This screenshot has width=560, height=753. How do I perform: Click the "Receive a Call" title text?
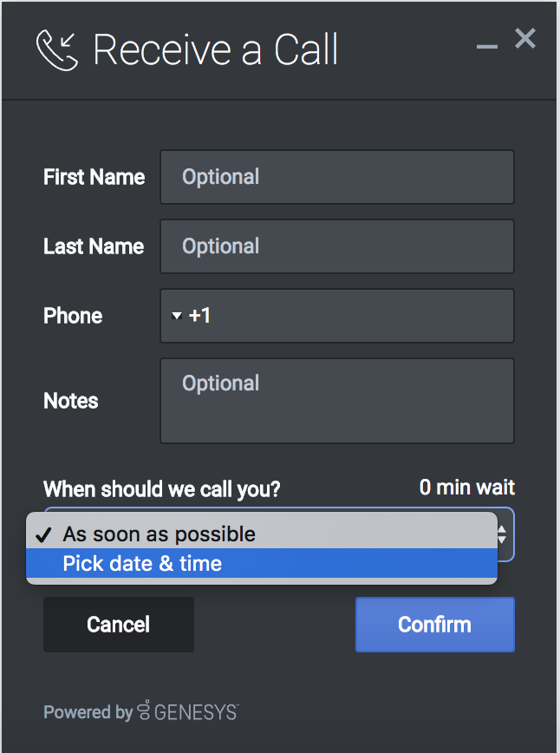click(215, 49)
